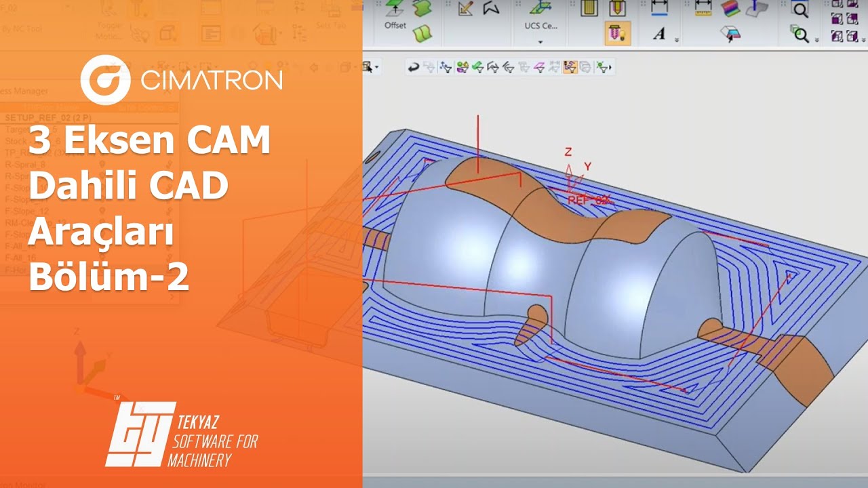Open the sketcher pencil-and-triangle tool
The width and height of the screenshot is (868, 488).
pyautogui.click(x=465, y=8)
